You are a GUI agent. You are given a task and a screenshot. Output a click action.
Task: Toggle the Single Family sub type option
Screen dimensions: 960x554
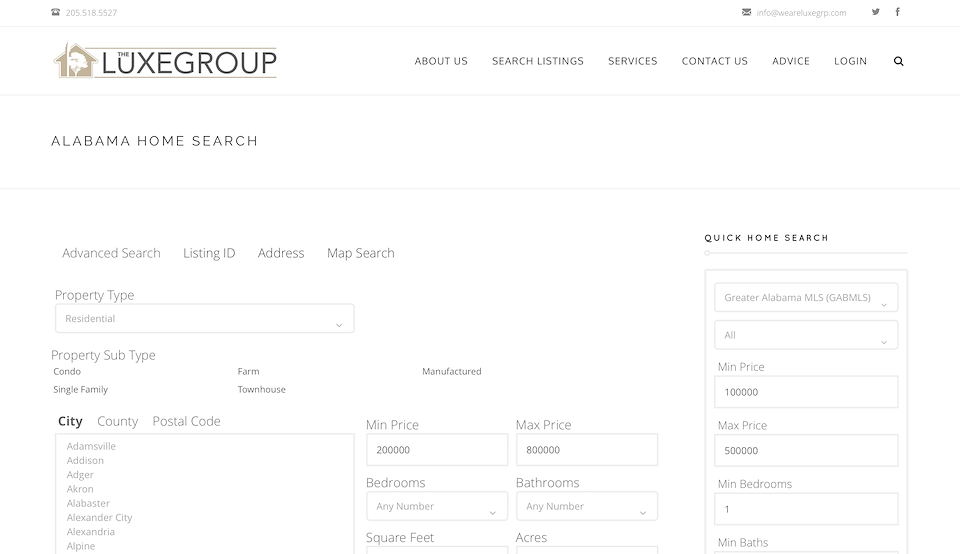coord(80,390)
